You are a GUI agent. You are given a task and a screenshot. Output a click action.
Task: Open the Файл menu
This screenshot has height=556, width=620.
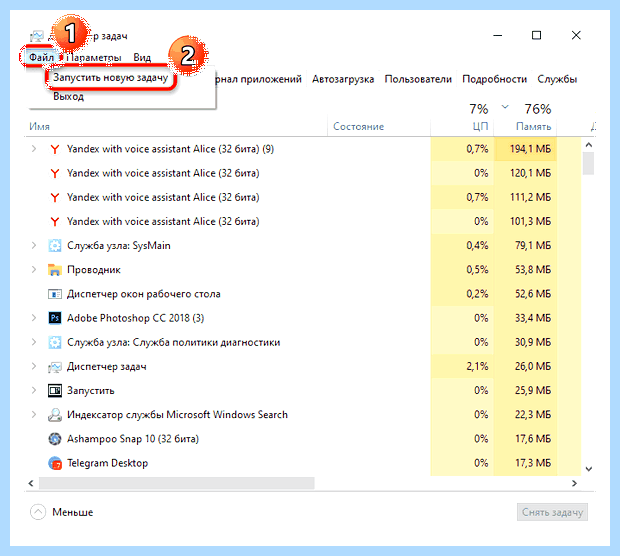(x=42, y=58)
